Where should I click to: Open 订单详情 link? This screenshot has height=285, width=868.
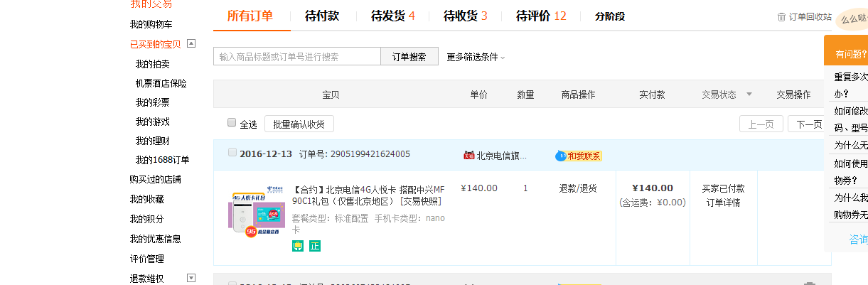(723, 202)
